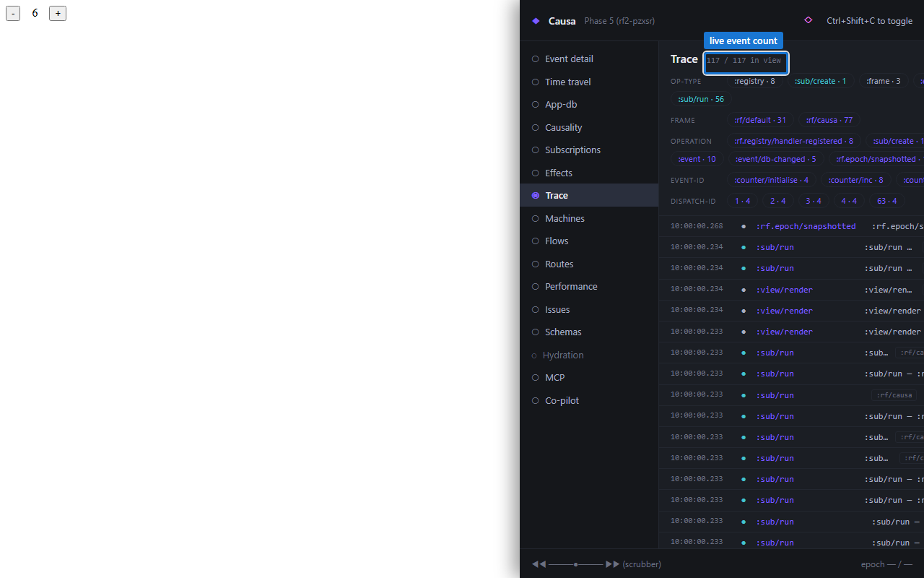Click the 'epoch — / —' status text
Image resolution: width=924 pixels, height=578 pixels.
coord(886,564)
